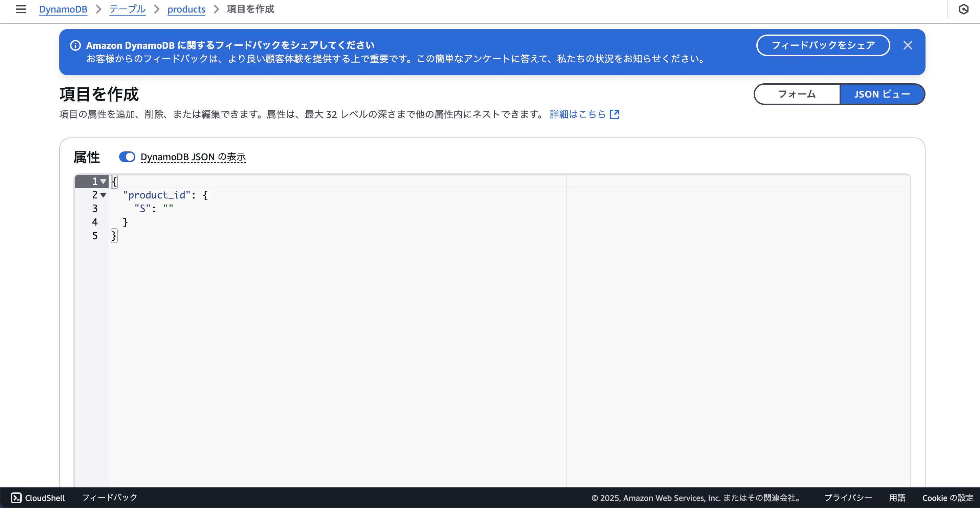This screenshot has width=980, height=508.
Task: Select the JSON ビュー mode
Action: click(883, 94)
